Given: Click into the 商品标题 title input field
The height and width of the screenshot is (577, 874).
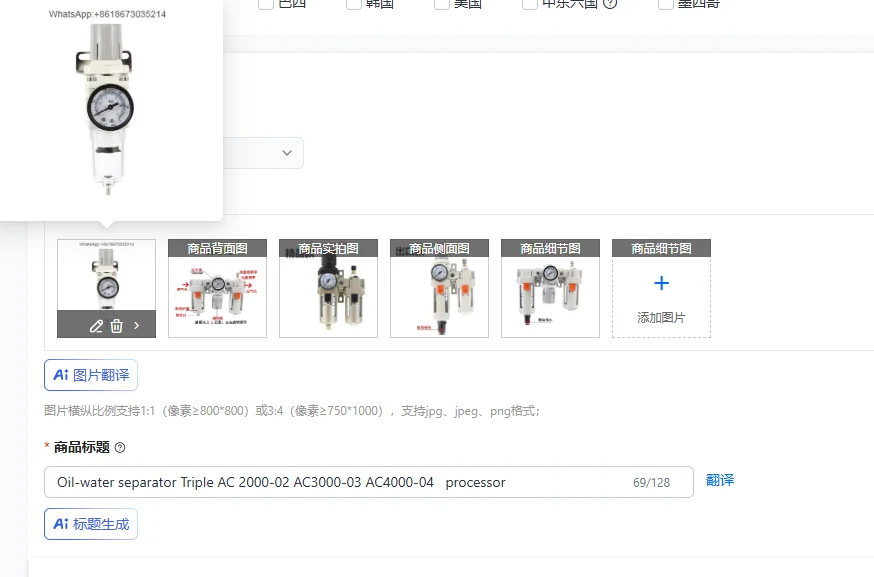Looking at the screenshot, I should point(368,482).
